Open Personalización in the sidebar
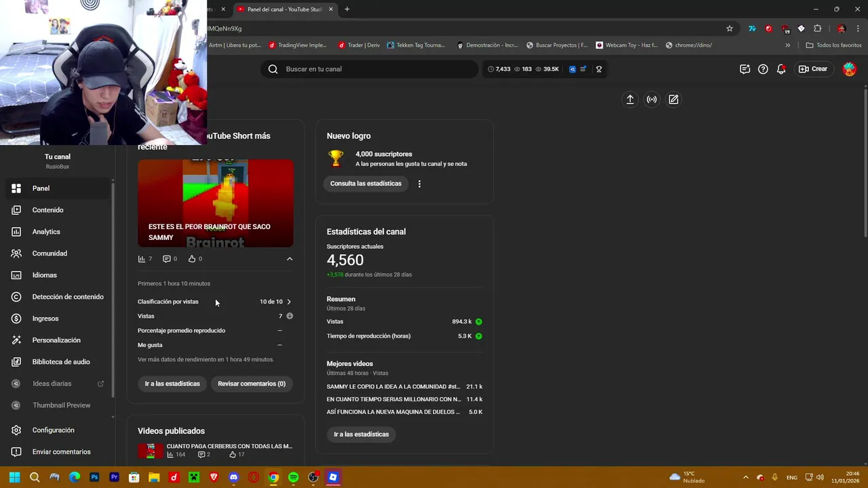The width and height of the screenshot is (868, 488). pyautogui.click(x=58, y=340)
